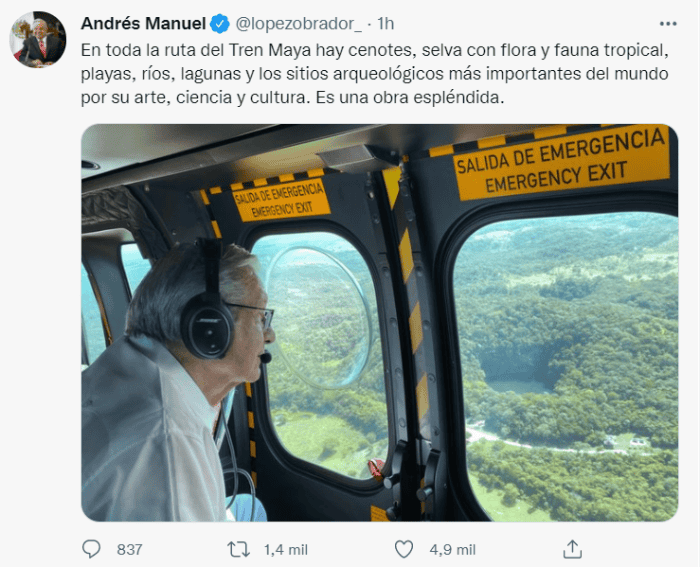
Task: Open Andrés Manuel's profile avatar
Action: (38, 39)
